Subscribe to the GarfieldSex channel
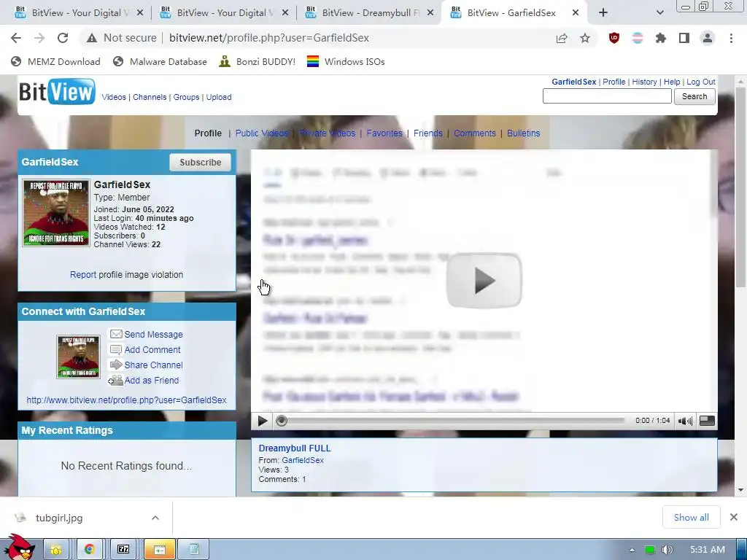The height and width of the screenshot is (560, 747). coord(200,163)
